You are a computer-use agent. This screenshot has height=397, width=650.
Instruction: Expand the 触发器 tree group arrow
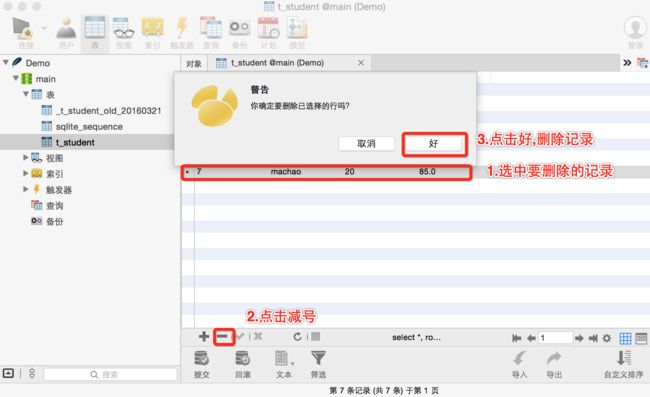click(x=26, y=189)
